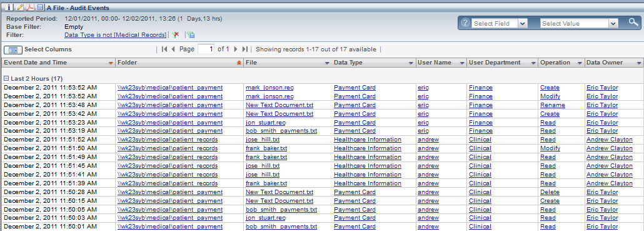
Task: Open mark_jonson.rec in the Create row
Action: [x=270, y=88]
